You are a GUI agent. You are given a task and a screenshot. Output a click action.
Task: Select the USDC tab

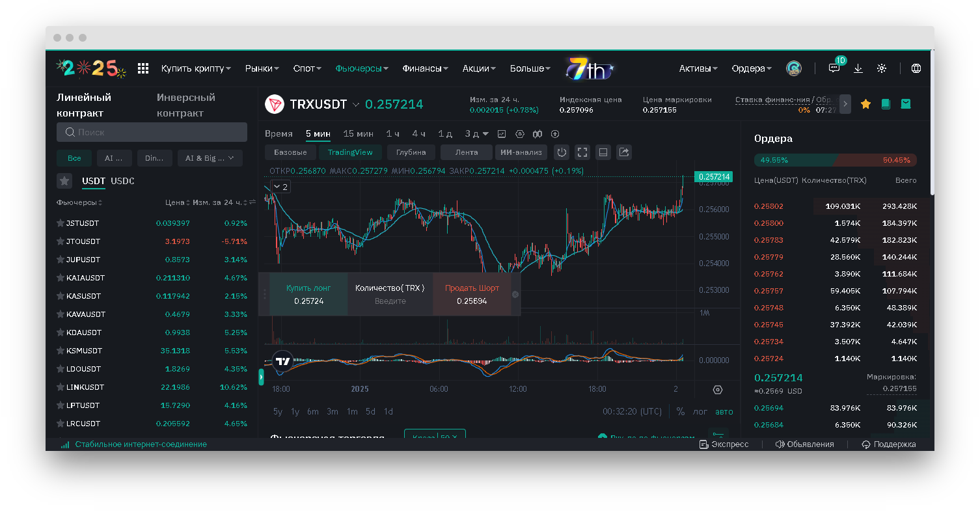[x=122, y=181]
